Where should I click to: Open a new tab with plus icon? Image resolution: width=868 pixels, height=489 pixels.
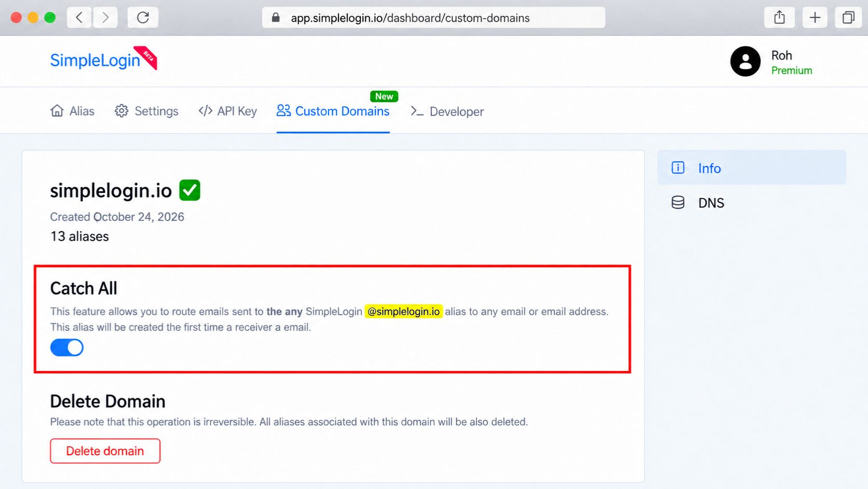(815, 18)
